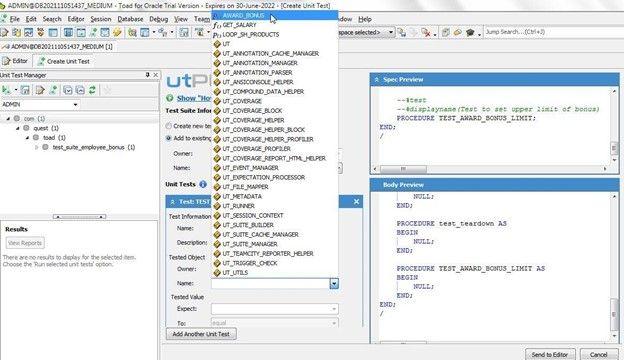This screenshot has height=360, width=624.
Task: Click the green create test icon in Unit Test Manager
Action: pos(53,90)
